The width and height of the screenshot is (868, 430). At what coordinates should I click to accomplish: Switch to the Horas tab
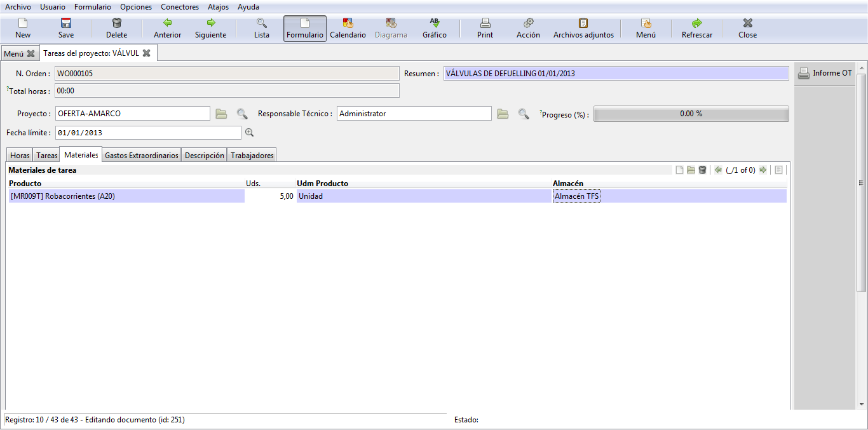tap(20, 155)
